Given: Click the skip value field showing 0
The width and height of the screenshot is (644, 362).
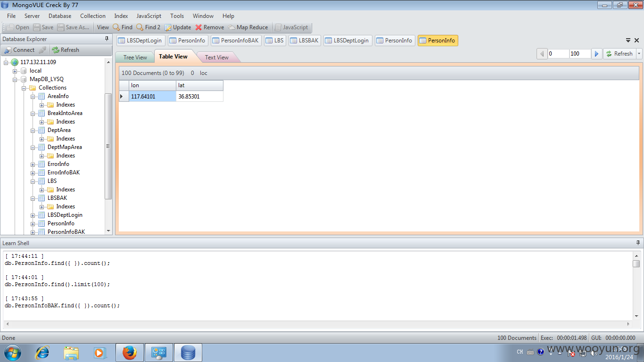Looking at the screenshot, I should pyautogui.click(x=558, y=54).
